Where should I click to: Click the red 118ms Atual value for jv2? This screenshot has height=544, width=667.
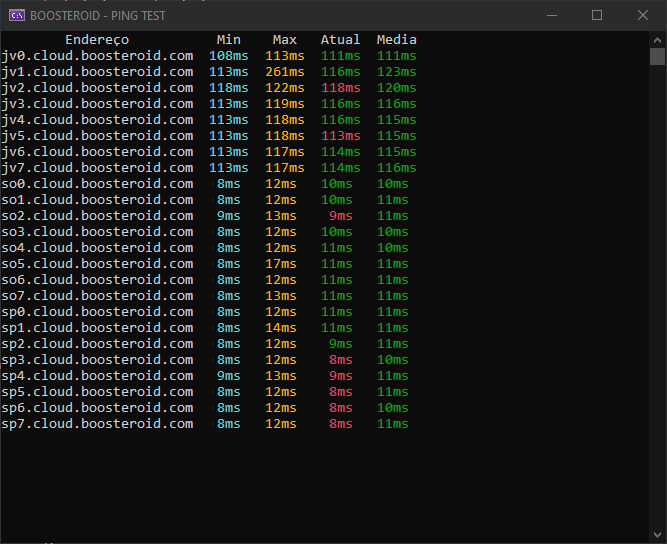(340, 88)
